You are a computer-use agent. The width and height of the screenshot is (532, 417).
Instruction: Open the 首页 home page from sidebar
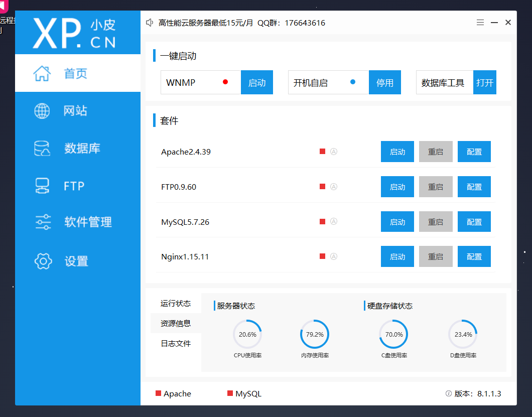75,73
